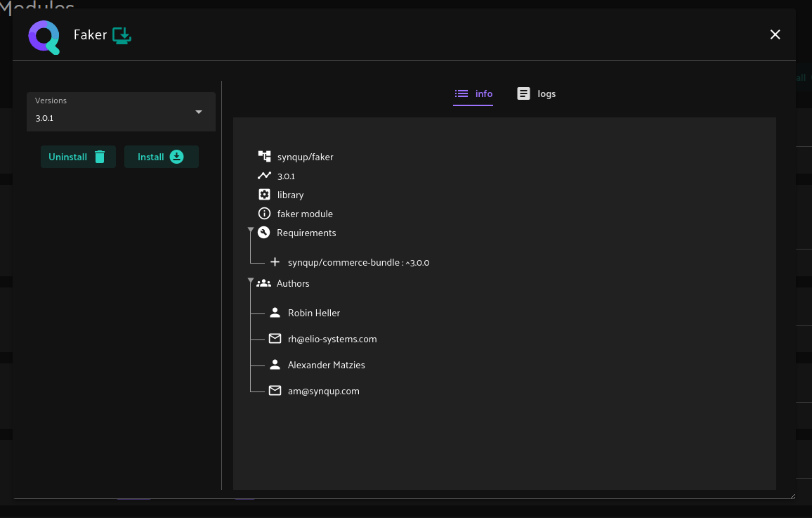812x518 pixels.
Task: Click the Authors label
Action: tap(293, 283)
